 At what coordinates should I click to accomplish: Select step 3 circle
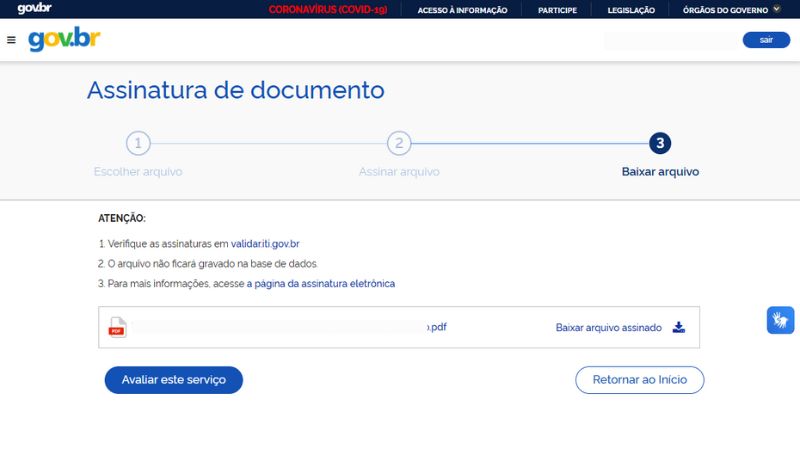pyautogui.click(x=660, y=143)
